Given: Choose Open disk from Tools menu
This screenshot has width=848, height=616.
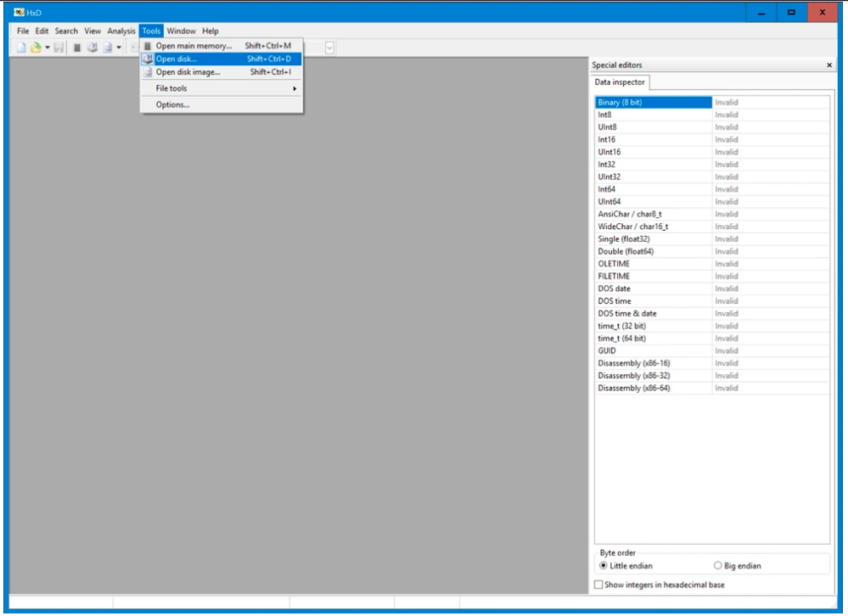Looking at the screenshot, I should click(221, 59).
